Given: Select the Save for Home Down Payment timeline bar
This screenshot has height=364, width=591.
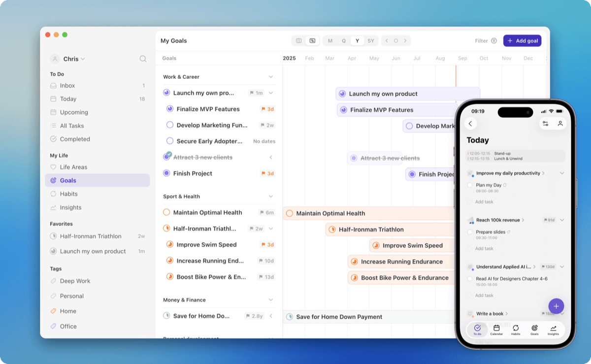Looking at the screenshot, I should 369,317.
